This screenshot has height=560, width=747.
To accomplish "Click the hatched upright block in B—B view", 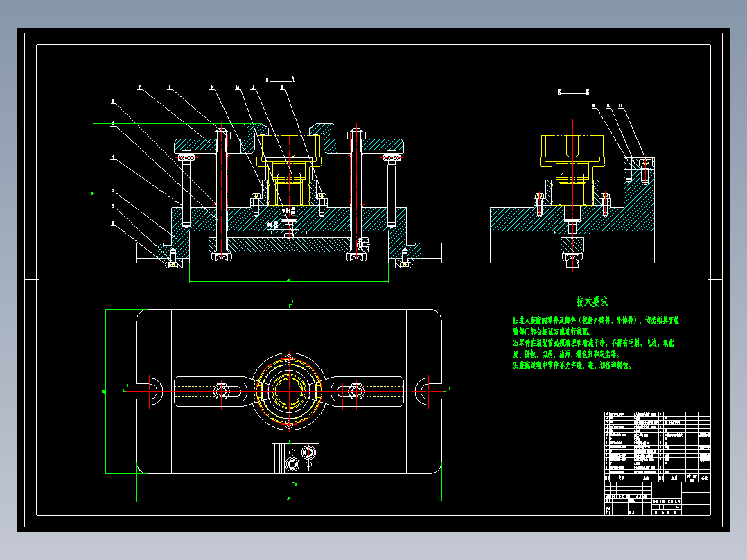I will (640, 195).
